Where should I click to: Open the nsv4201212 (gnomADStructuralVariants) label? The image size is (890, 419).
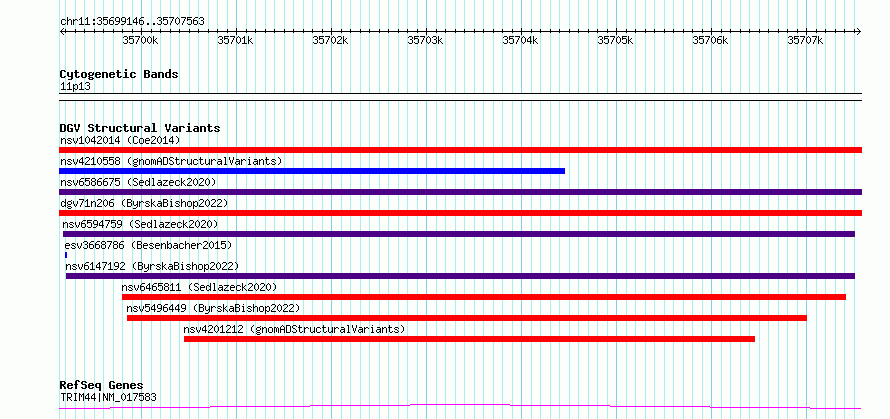pyautogui.click(x=294, y=329)
